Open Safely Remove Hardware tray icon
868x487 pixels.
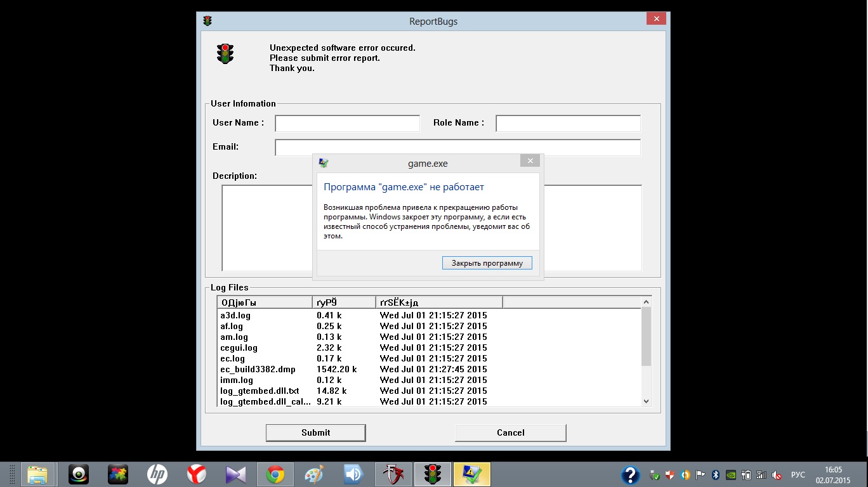coord(655,475)
